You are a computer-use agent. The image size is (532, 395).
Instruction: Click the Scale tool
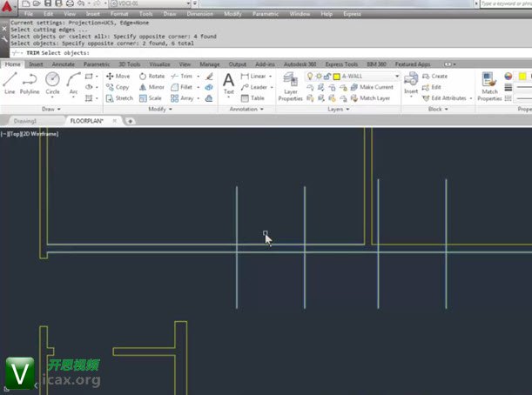pyautogui.click(x=151, y=98)
